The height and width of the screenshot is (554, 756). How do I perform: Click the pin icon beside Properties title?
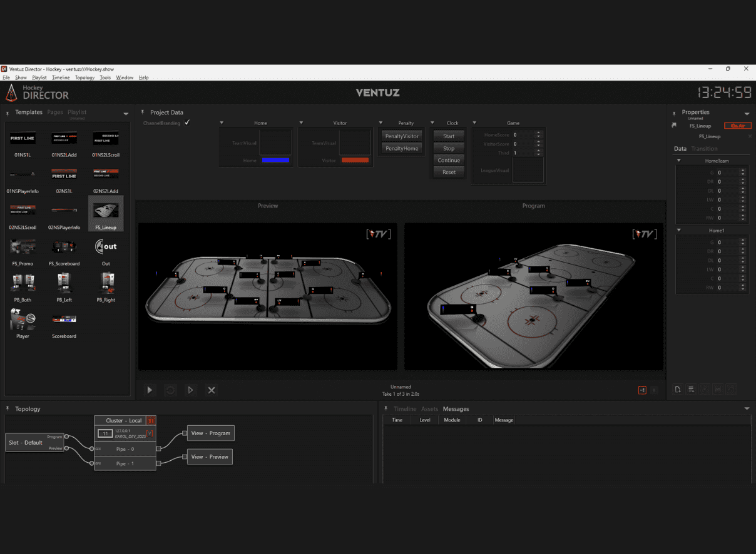point(675,113)
